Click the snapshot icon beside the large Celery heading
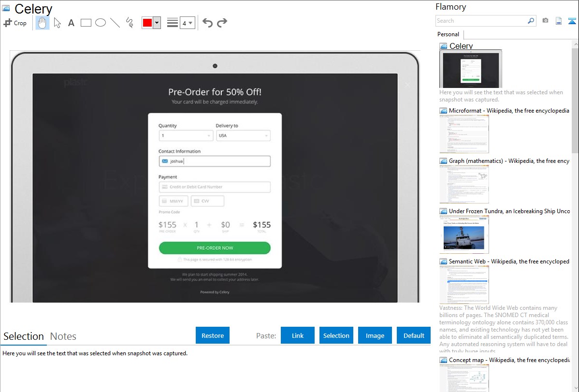Viewport: 579px width, 392px height. click(6, 8)
